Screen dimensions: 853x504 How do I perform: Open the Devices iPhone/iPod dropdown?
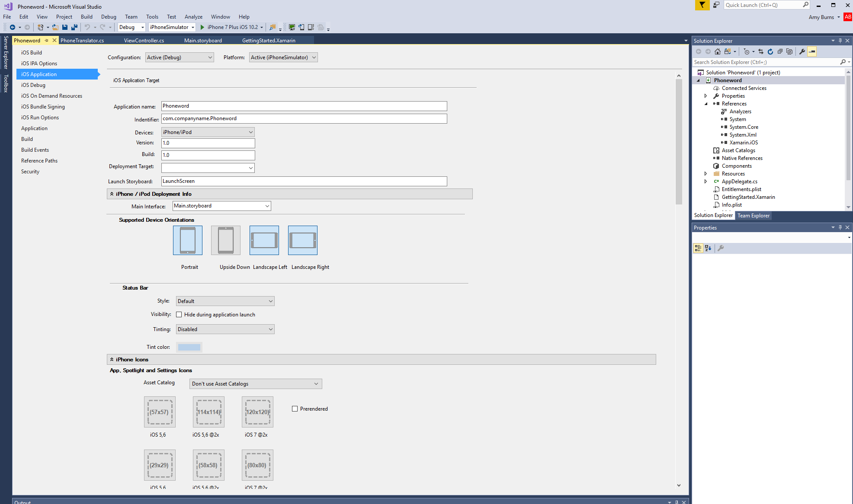(x=208, y=132)
